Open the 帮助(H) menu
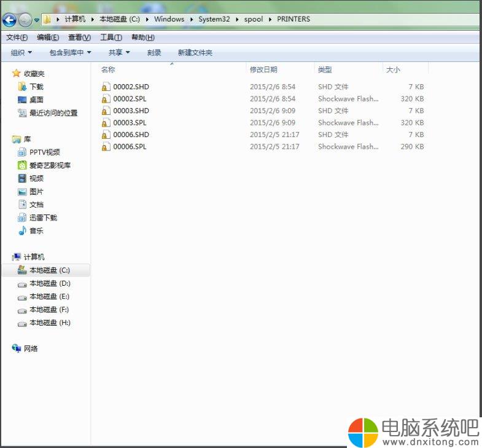 [143, 37]
